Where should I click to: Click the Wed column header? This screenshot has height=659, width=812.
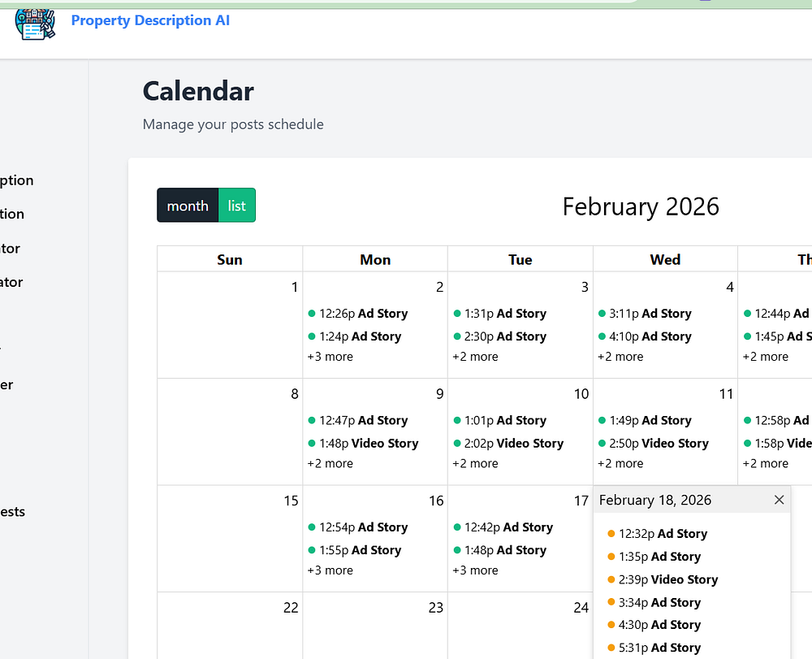tap(665, 259)
